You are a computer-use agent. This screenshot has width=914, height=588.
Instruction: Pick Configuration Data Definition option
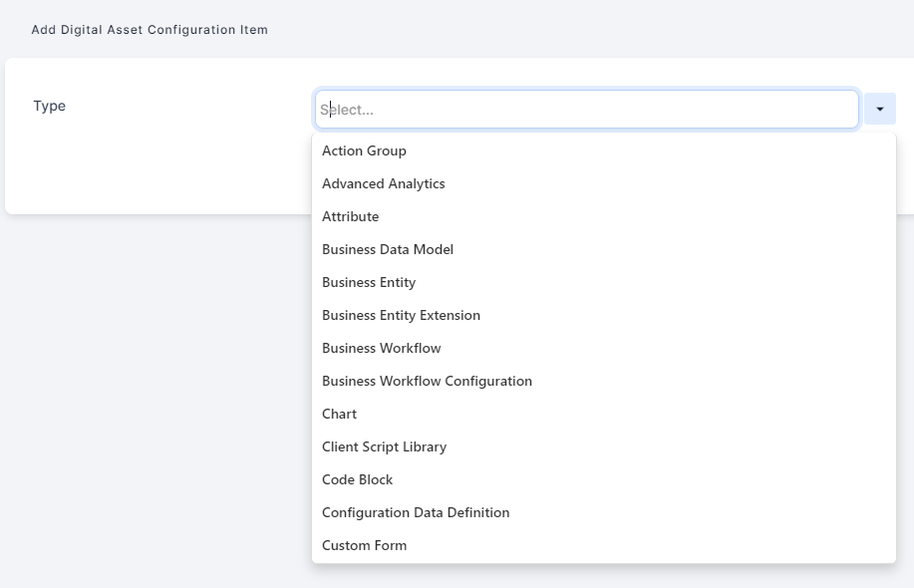(415, 512)
